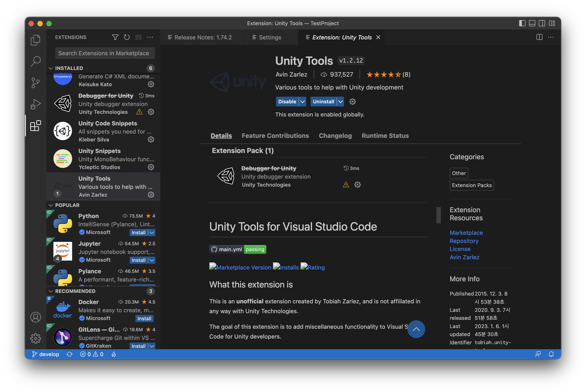The height and width of the screenshot is (392, 586).
Task: Toggle the primary side bar visibility
Action: point(522,23)
